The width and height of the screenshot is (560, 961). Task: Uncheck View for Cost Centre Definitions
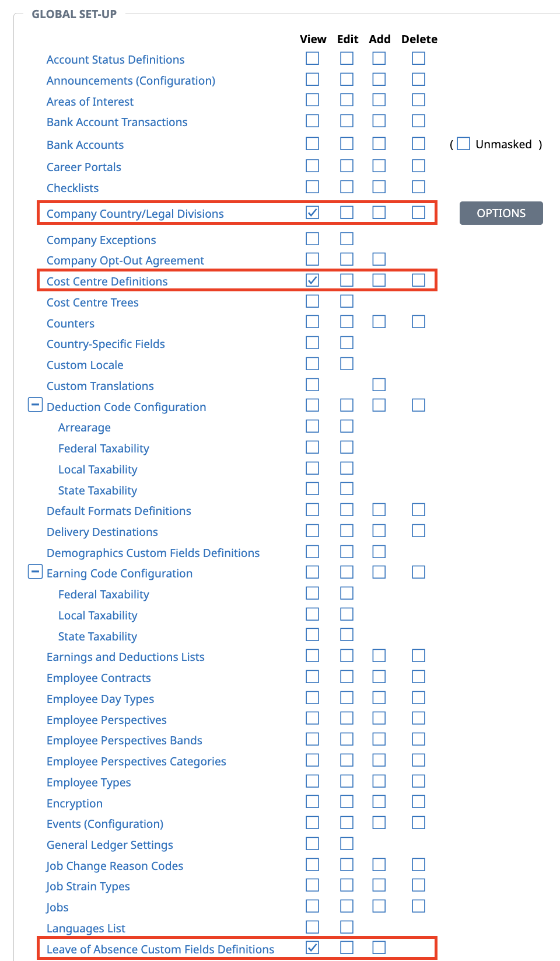(313, 280)
